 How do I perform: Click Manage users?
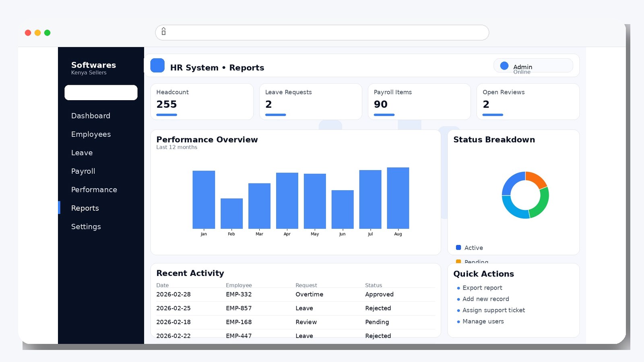pos(483,321)
